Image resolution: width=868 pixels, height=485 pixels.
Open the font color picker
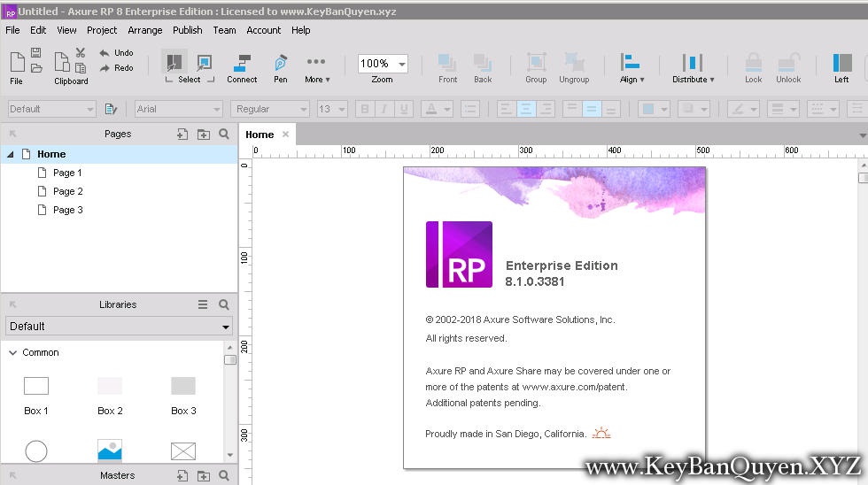436,109
